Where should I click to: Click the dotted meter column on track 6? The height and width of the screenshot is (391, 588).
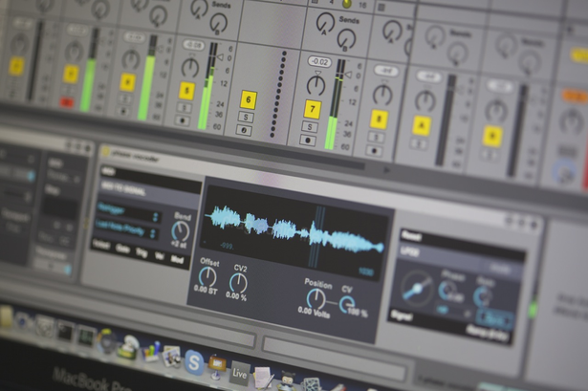[278, 94]
